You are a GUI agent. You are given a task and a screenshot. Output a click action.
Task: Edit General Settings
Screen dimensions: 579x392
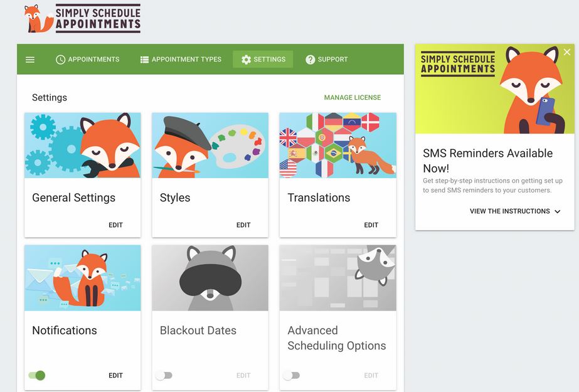click(115, 225)
